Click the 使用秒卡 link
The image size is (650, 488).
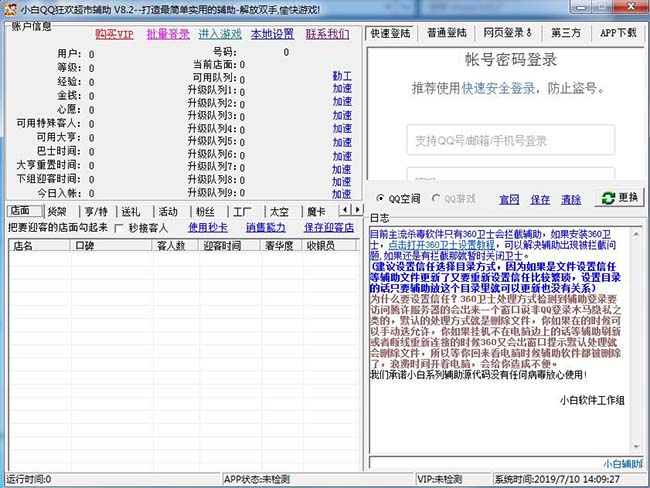coord(208,227)
